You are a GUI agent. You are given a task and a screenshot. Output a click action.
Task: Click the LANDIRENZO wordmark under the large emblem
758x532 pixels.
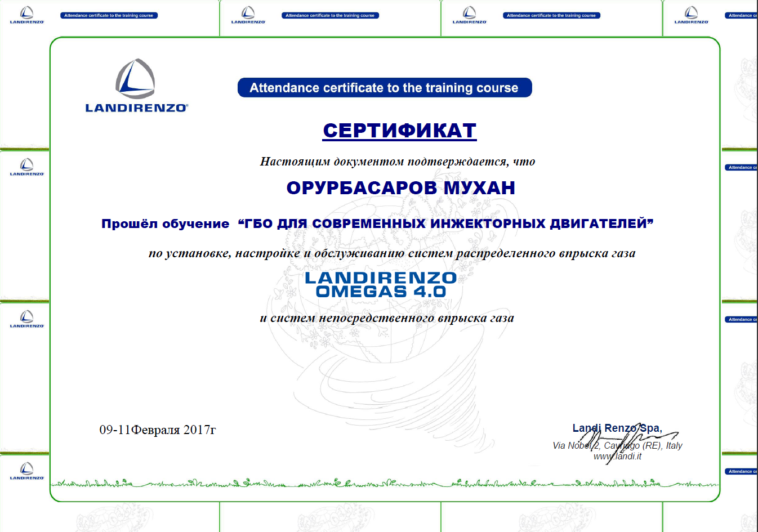(136, 108)
